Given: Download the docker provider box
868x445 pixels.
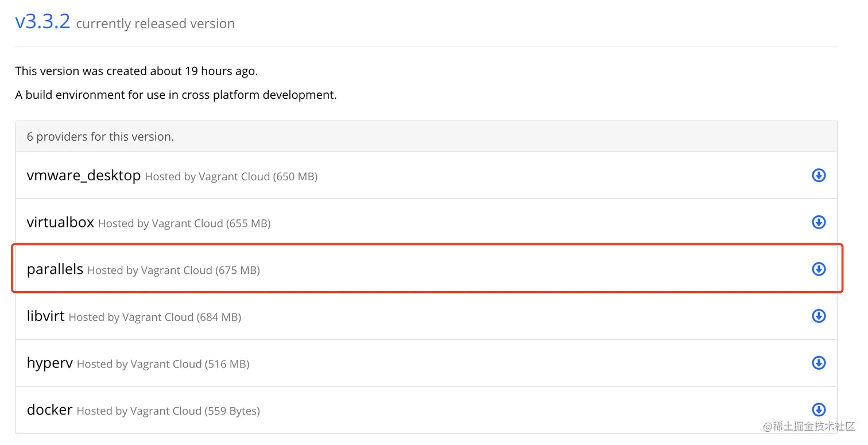Looking at the screenshot, I should coord(819,409).
